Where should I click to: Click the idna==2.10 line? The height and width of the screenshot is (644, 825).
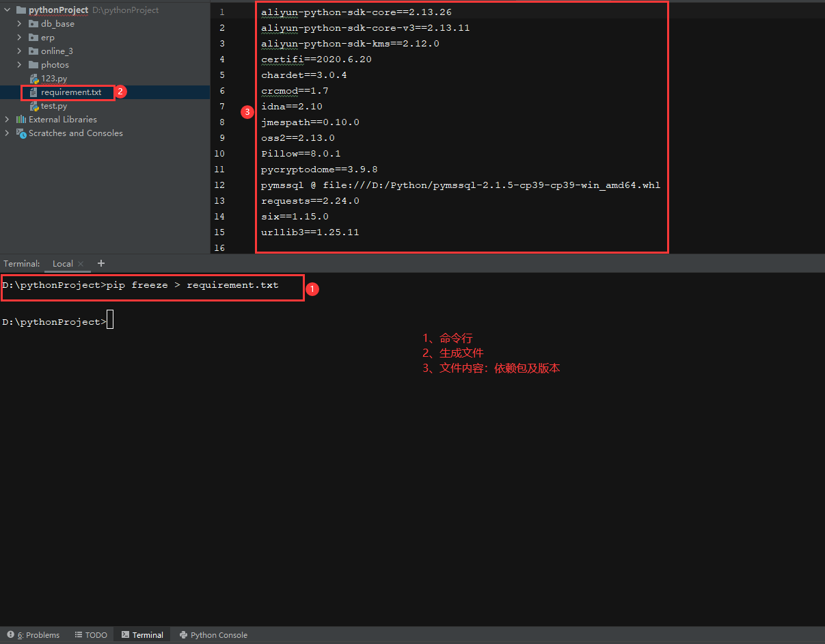click(x=292, y=107)
